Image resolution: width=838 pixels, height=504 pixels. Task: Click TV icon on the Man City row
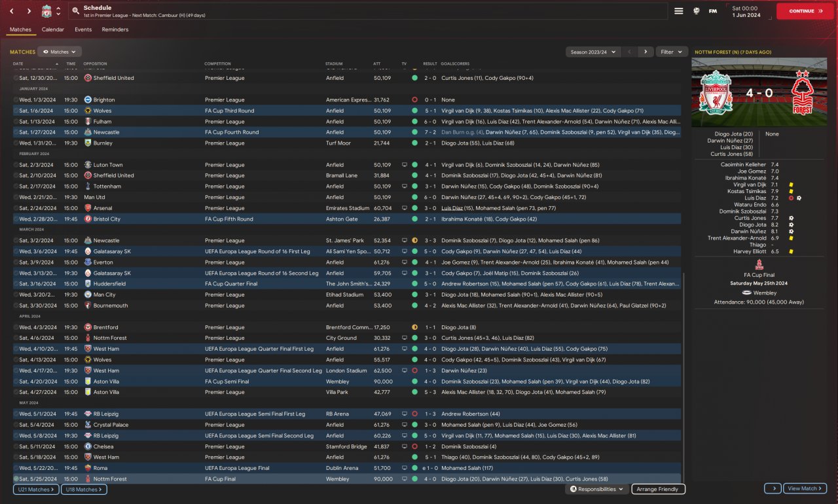405,295
